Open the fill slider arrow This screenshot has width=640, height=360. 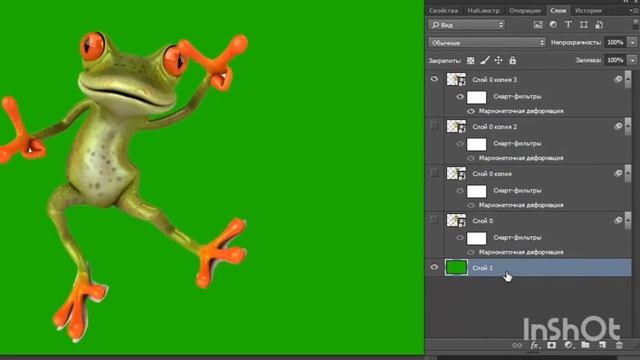click(633, 60)
